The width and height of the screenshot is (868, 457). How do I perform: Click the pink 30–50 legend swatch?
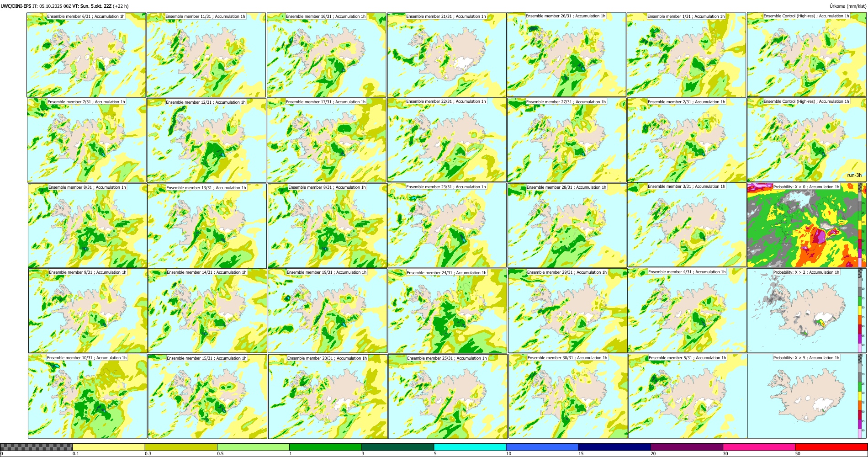coord(759,447)
